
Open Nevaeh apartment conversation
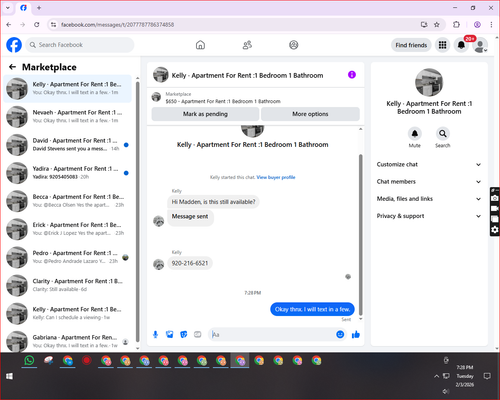point(68,117)
